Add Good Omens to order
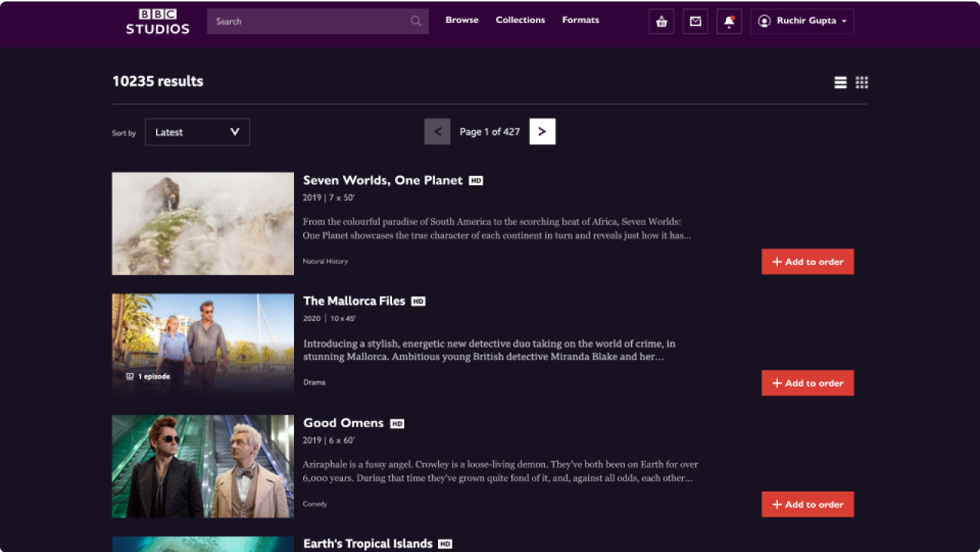 click(x=807, y=505)
